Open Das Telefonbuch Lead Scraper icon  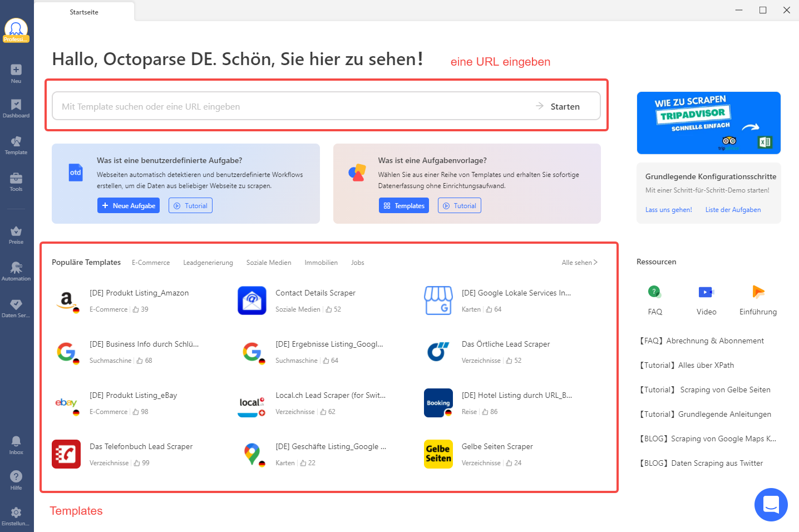click(x=66, y=454)
